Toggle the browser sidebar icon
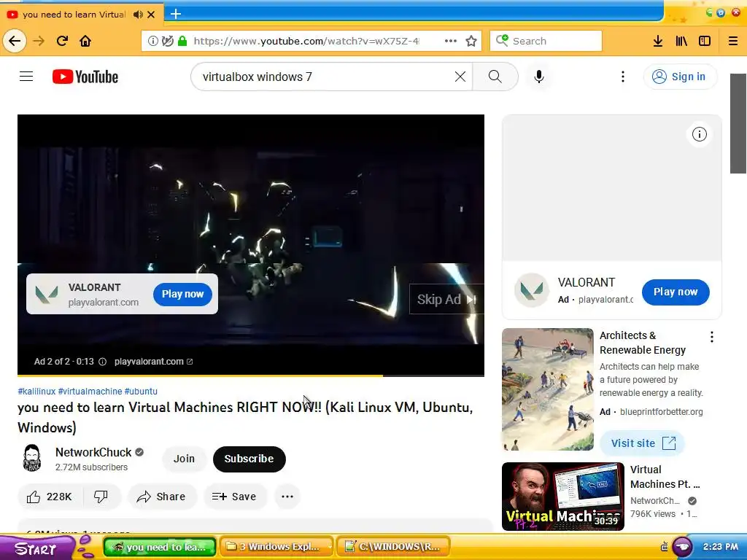 (705, 41)
